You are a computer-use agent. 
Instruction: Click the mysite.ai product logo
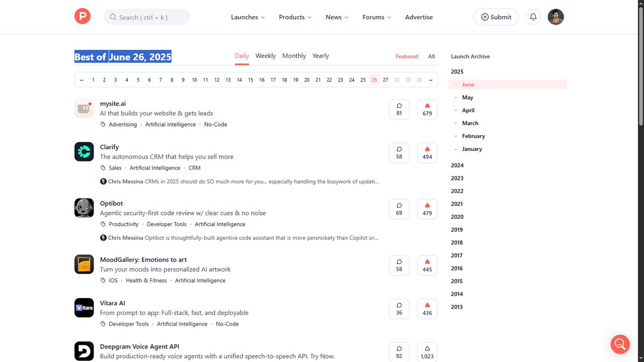click(x=84, y=108)
